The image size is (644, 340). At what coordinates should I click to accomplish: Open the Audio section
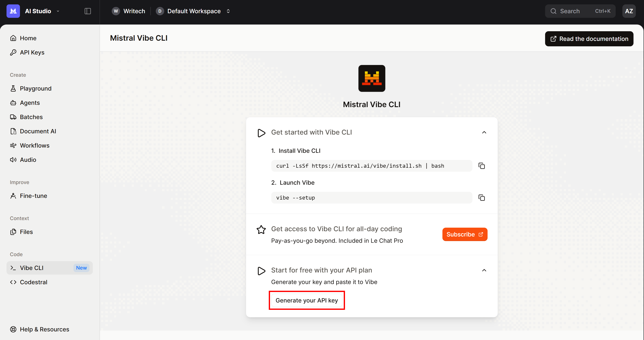[x=28, y=160]
